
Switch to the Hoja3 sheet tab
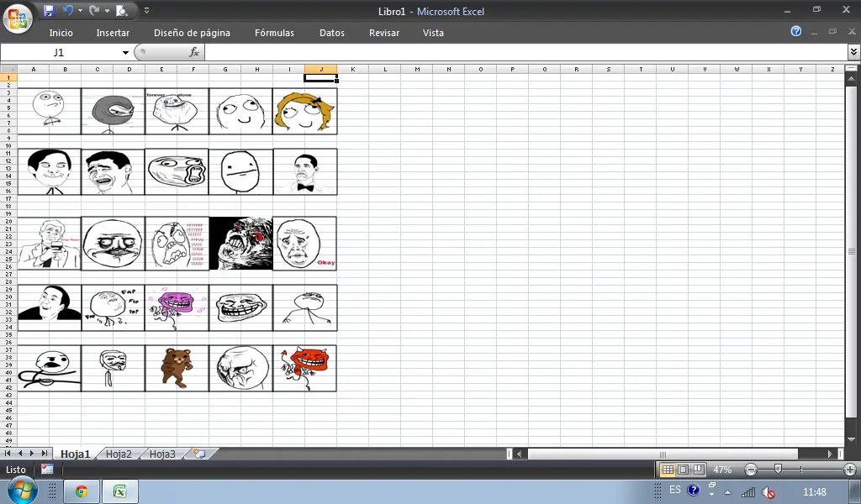click(162, 454)
